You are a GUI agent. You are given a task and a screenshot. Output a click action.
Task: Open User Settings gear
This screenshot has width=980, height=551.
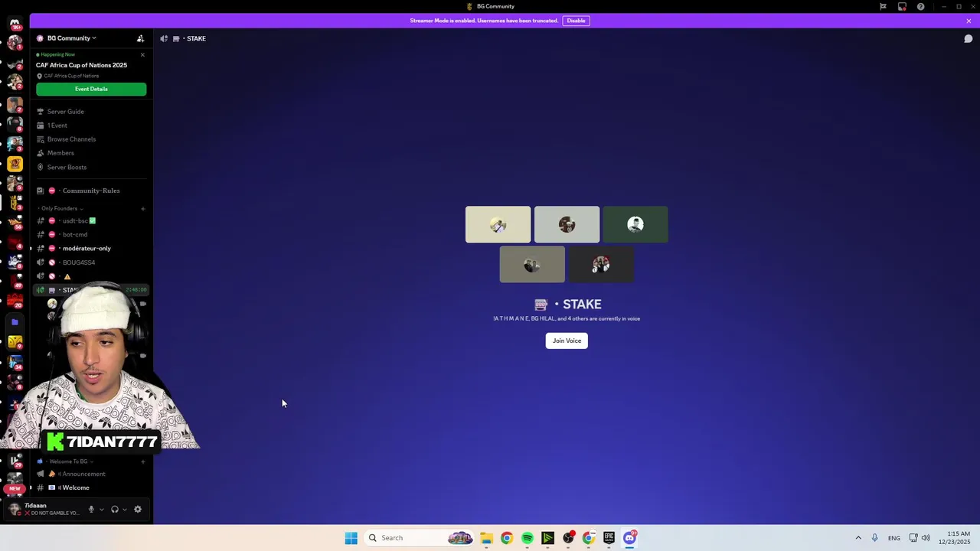[138, 510]
